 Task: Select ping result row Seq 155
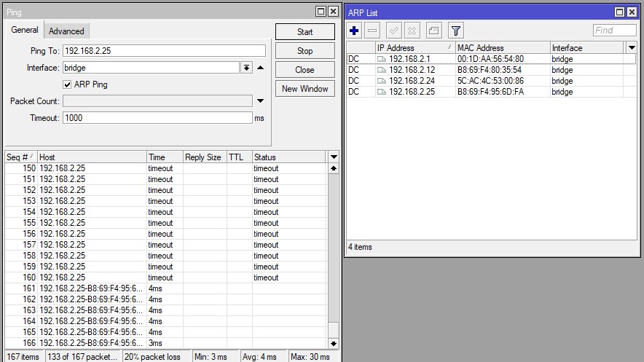[x=166, y=223]
